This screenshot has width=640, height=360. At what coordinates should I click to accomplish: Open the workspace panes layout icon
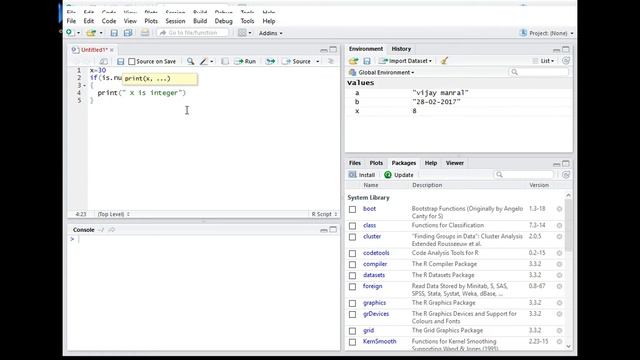(x=242, y=33)
